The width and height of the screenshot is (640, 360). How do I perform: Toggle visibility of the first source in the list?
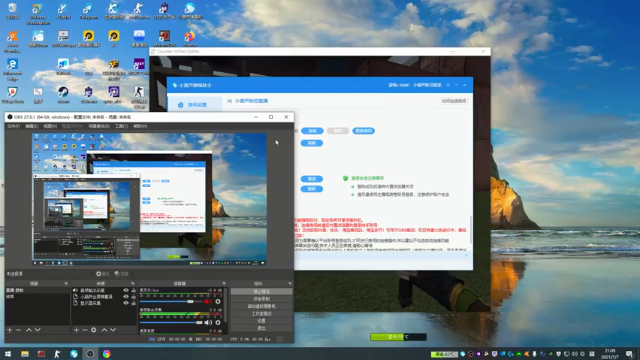pos(126,290)
